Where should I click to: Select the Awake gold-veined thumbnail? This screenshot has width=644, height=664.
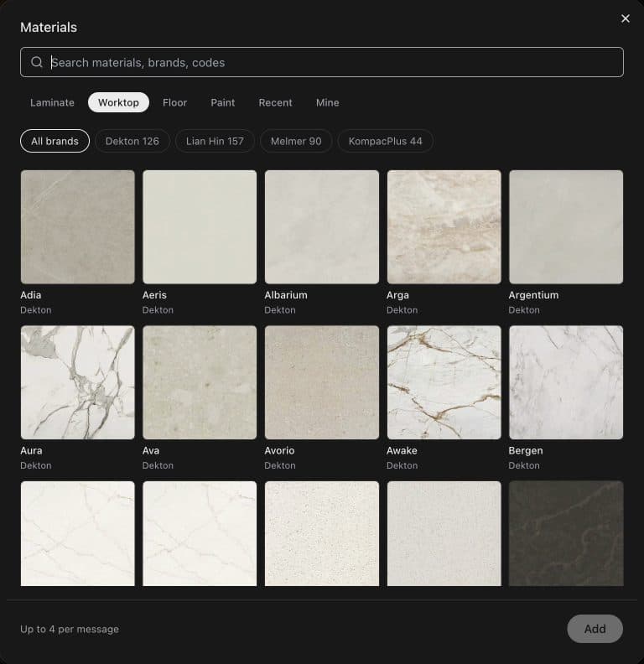coord(444,382)
